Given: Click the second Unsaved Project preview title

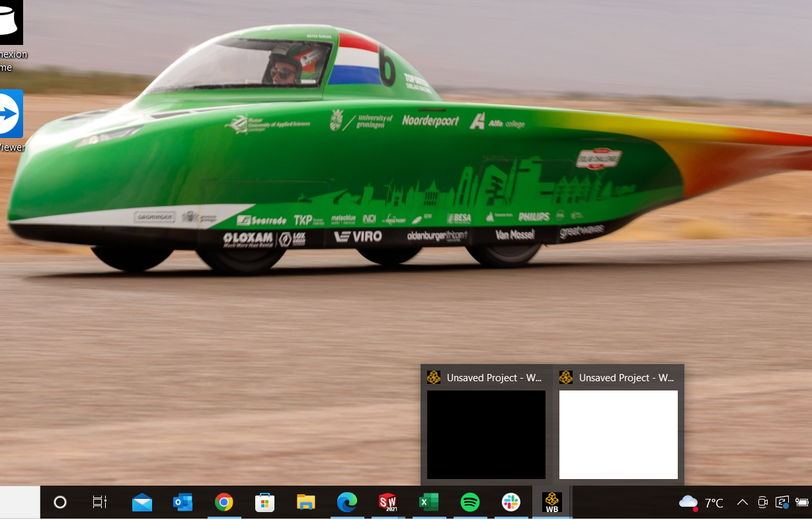Looking at the screenshot, I should pyautogui.click(x=626, y=378).
